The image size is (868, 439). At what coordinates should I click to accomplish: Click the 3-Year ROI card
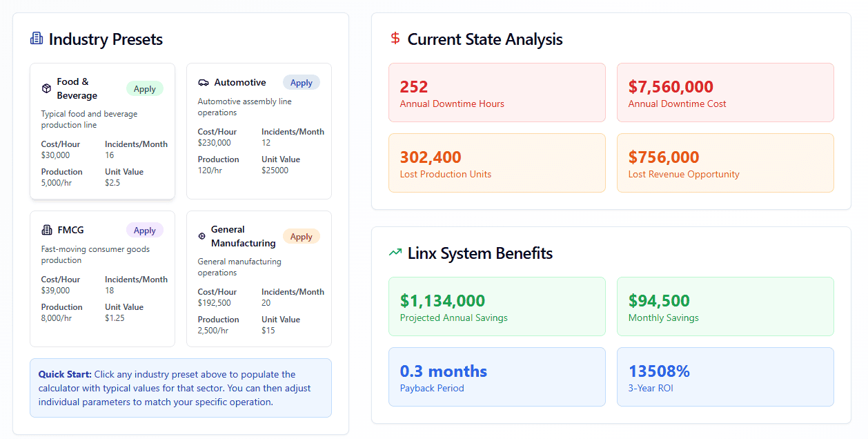(725, 377)
